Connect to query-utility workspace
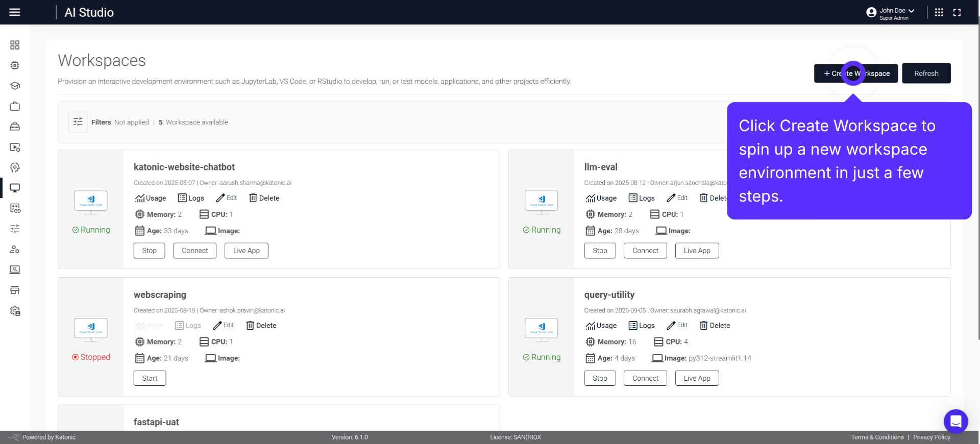This screenshot has height=444, width=980. coord(645,378)
